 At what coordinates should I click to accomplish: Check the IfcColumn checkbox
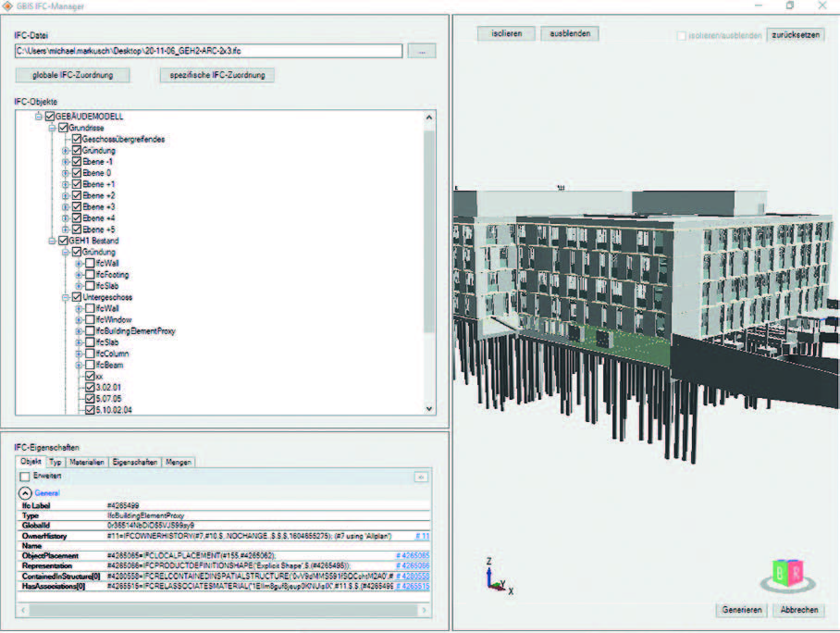pyautogui.click(x=90, y=354)
